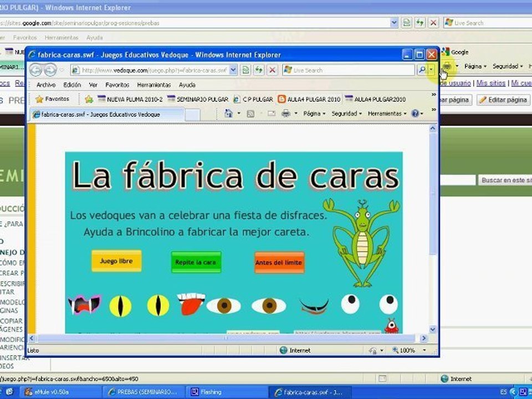
Task: Open the NUEVA PLUMA 2010-2 favorite link
Action: coord(130,99)
